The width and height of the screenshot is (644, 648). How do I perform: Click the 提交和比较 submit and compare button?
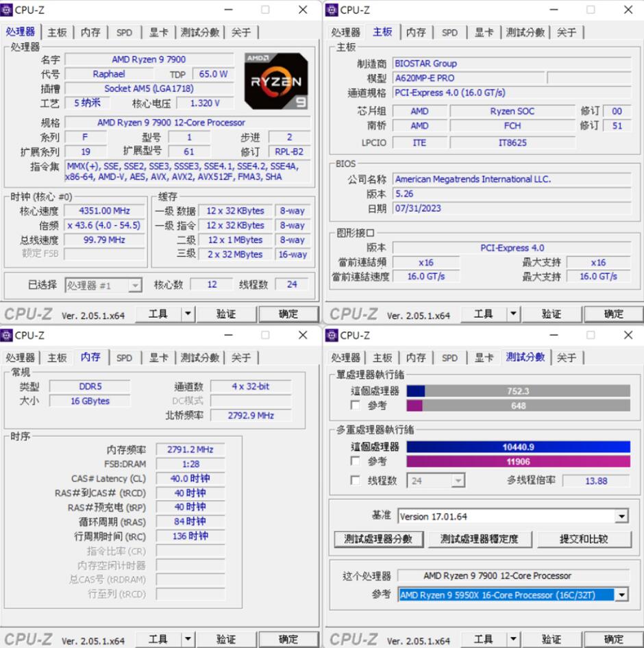(x=584, y=539)
